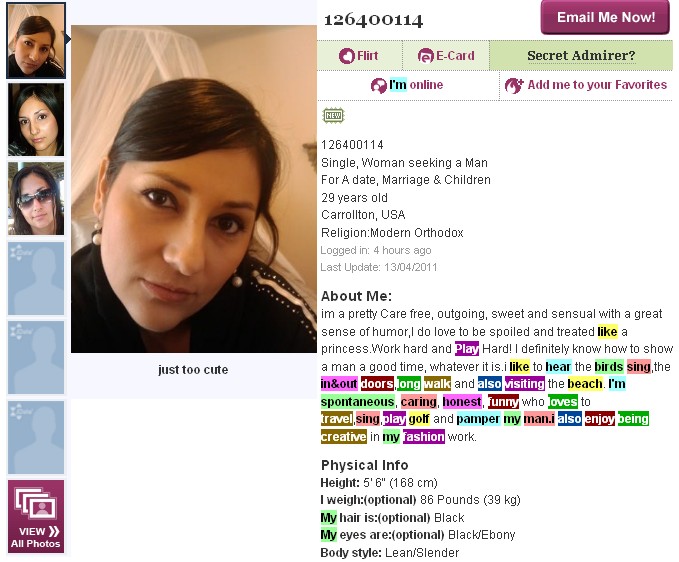
Task: Click the profile ID heading 126400114
Action: (373, 20)
